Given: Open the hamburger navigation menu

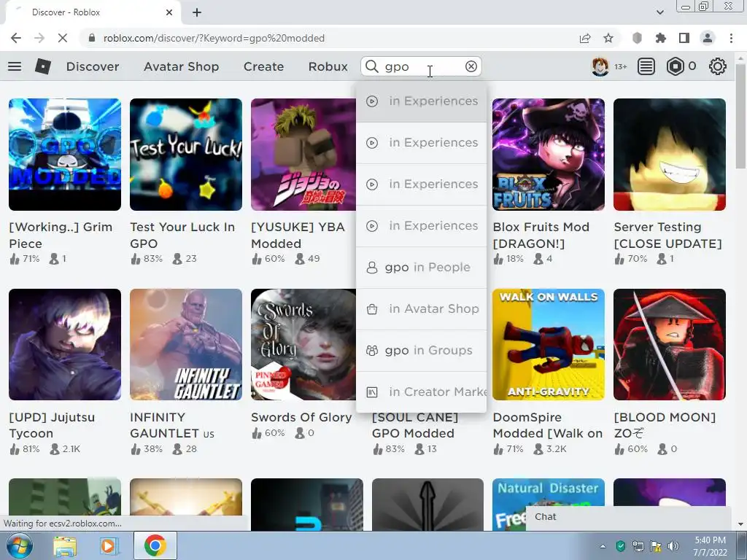Looking at the screenshot, I should tap(15, 66).
